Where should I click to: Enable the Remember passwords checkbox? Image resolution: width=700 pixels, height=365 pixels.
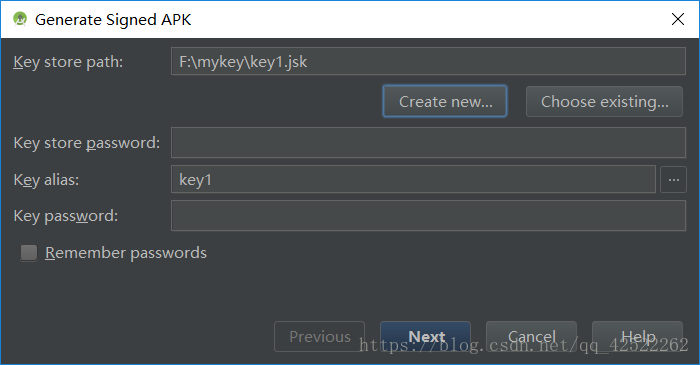(29, 253)
